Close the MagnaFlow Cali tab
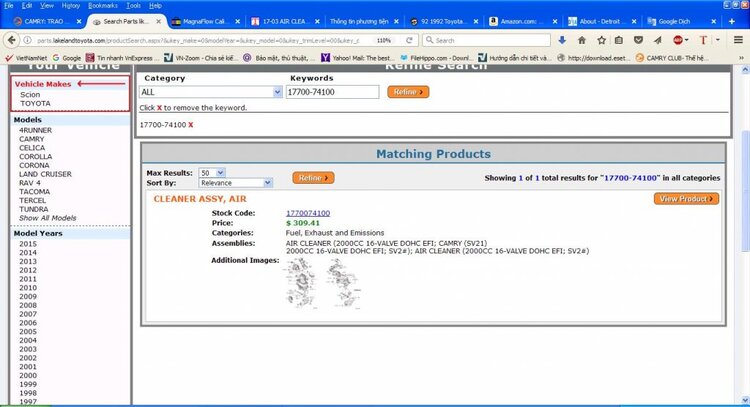750x407 pixels. [x=237, y=22]
